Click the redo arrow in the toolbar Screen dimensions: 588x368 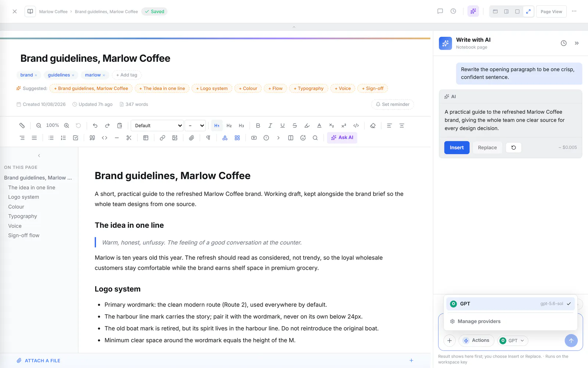(107, 125)
